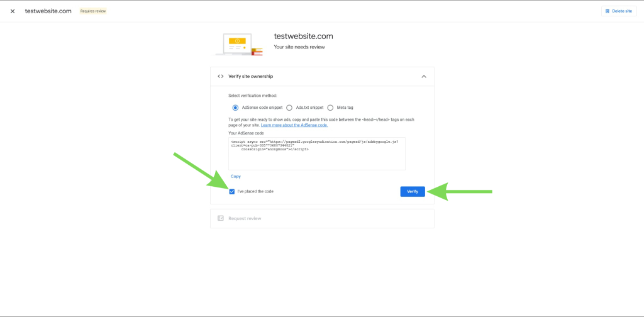
Task: Click the laptop illustration next to site name
Action: point(237,45)
